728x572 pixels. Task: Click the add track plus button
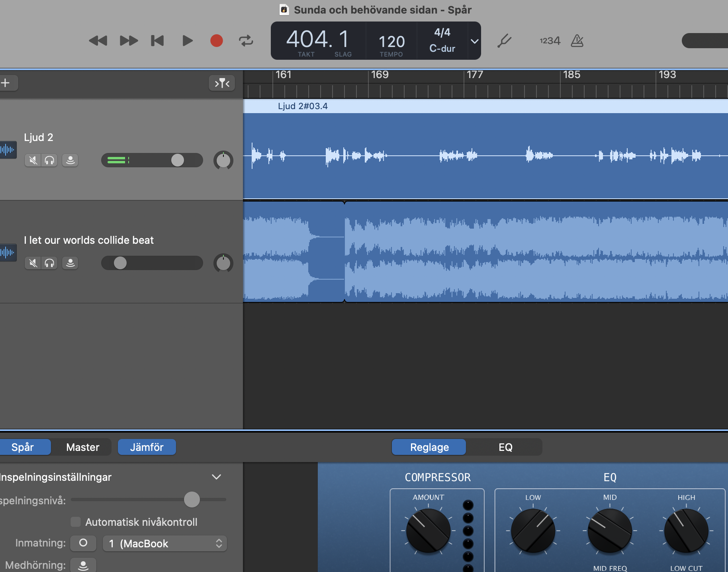(6, 83)
